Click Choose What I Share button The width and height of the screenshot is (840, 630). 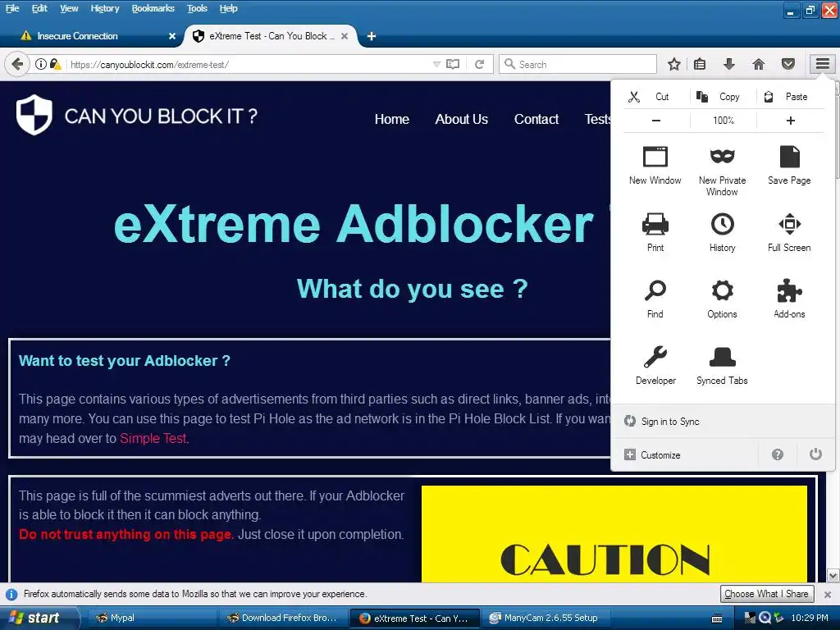[767, 594]
